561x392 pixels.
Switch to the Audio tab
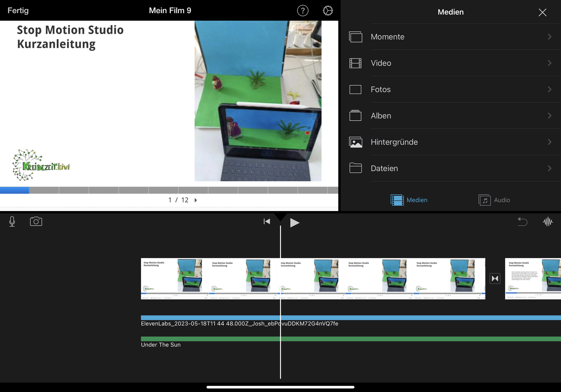pos(494,200)
